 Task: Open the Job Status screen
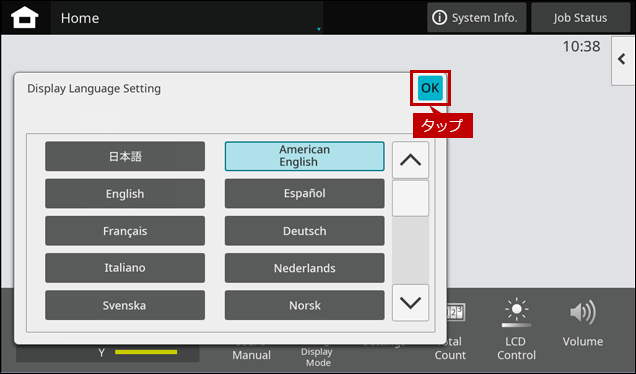click(580, 17)
